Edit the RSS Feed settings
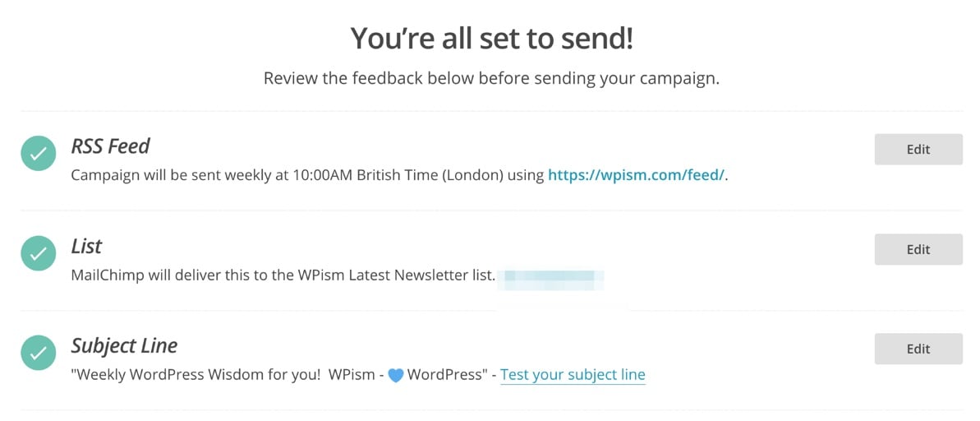This screenshot has height=421, width=980. click(918, 150)
